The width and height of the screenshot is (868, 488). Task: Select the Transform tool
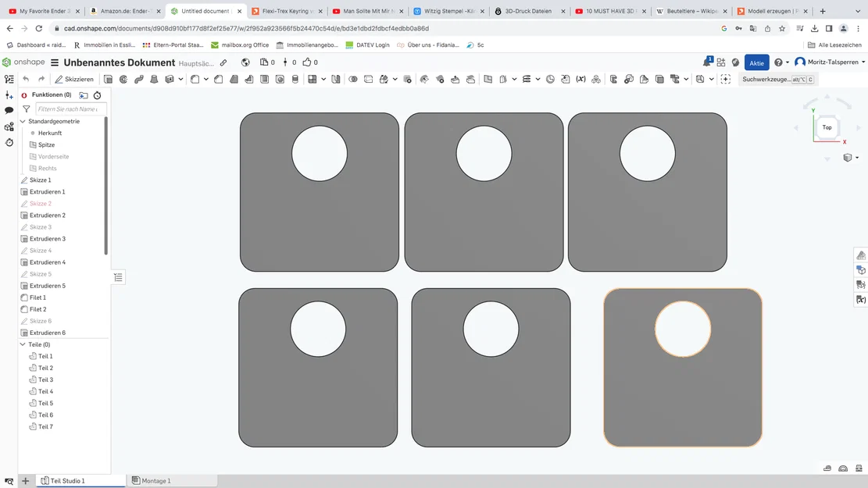(x=384, y=79)
